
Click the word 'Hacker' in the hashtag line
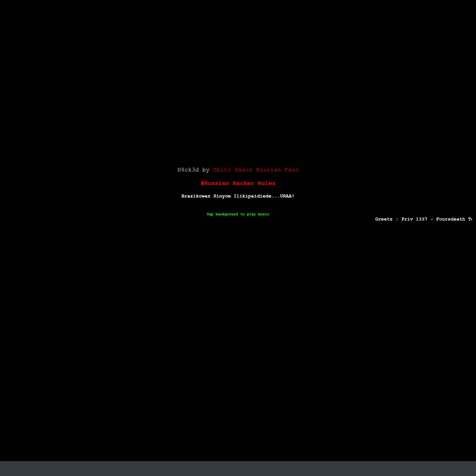pyautogui.click(x=243, y=183)
